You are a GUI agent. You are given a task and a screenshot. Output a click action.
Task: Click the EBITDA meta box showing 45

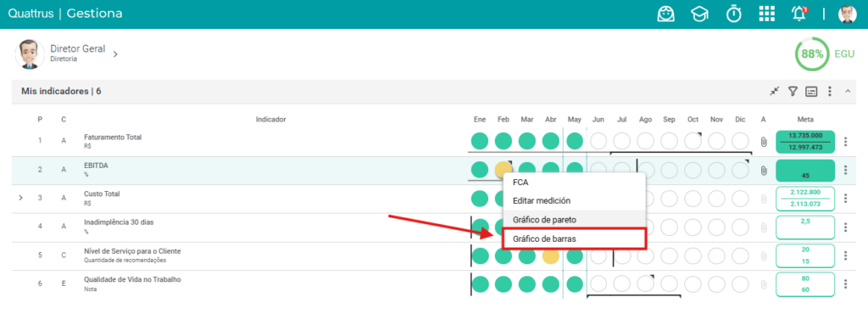(805, 171)
